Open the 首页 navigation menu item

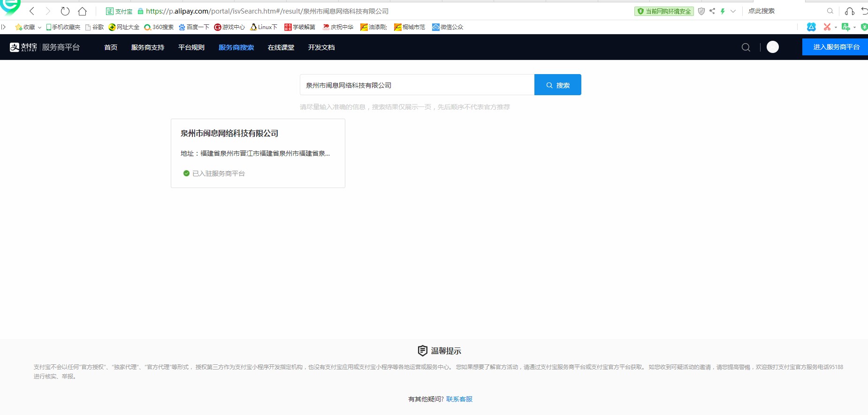(x=111, y=47)
